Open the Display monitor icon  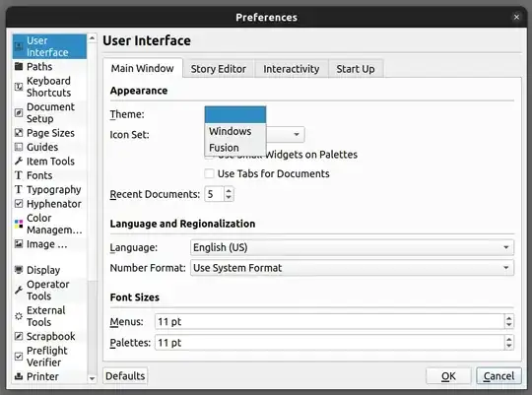point(19,270)
